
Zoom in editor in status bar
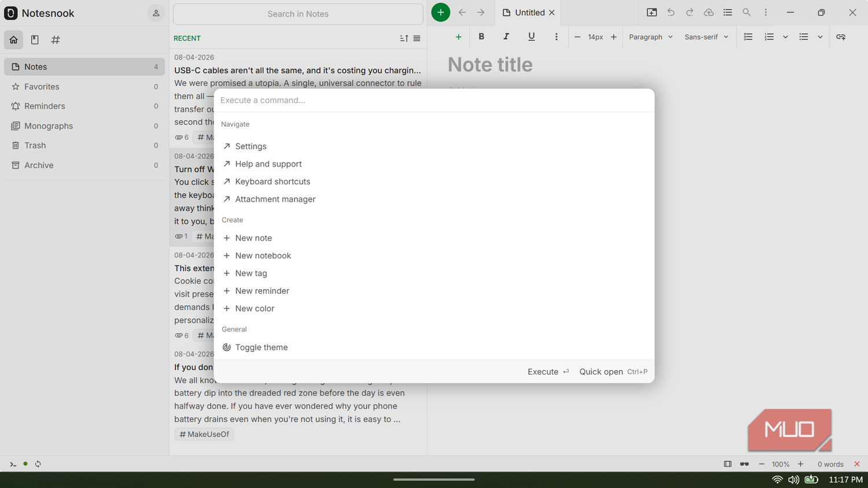[x=800, y=464]
